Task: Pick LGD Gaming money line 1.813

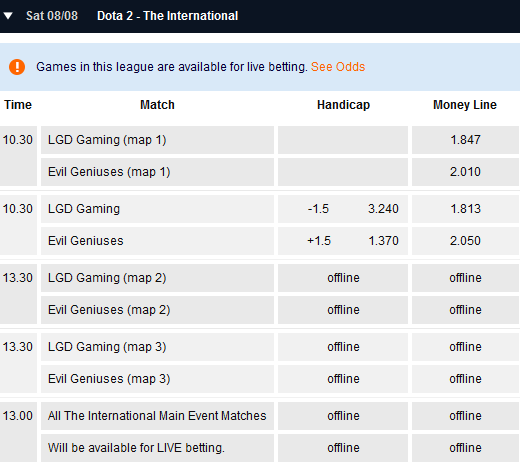Action: tap(465, 209)
